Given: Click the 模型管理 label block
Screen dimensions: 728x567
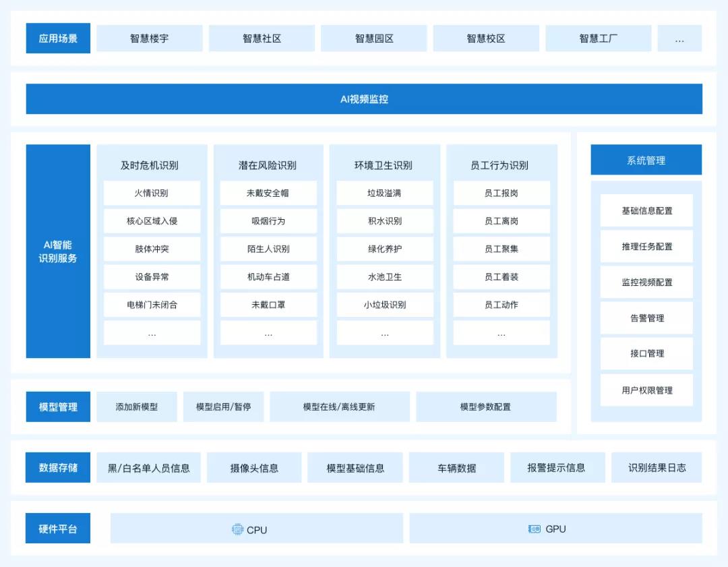Looking at the screenshot, I should tap(58, 407).
